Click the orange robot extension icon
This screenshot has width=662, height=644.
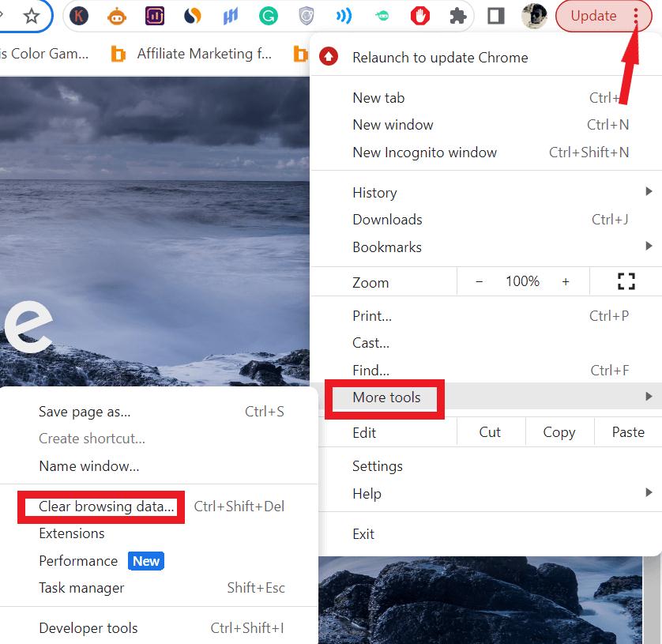(117, 17)
